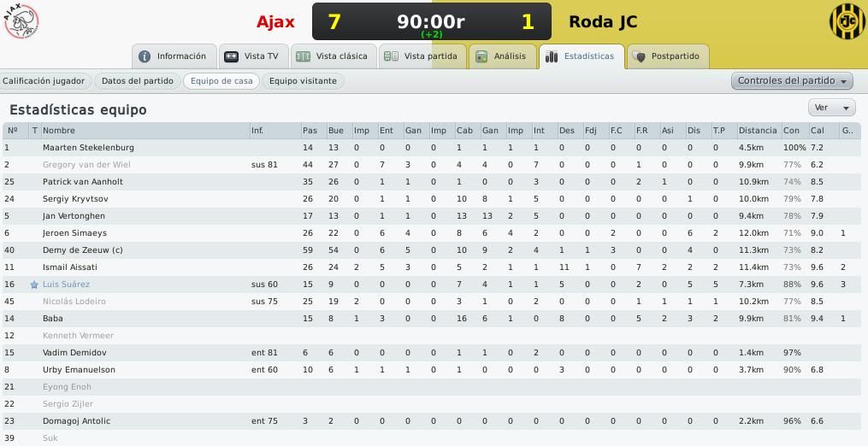Select the Calificación jugador view
This screenshot has height=446, width=868.
click(44, 81)
